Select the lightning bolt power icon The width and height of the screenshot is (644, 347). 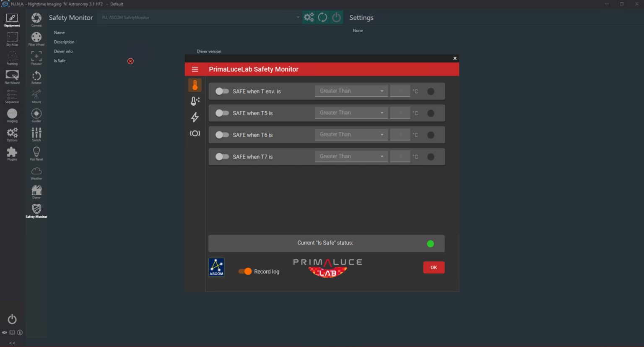coord(195,117)
